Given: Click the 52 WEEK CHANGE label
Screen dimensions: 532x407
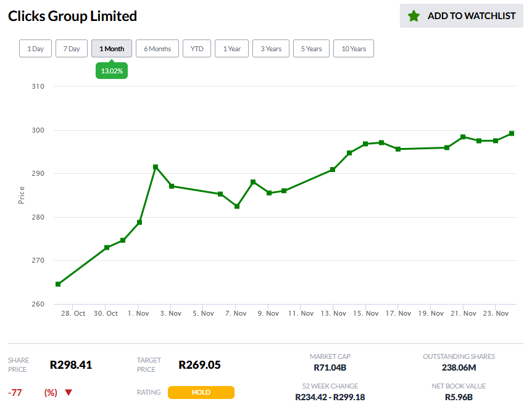Looking at the screenshot, I should [330, 386].
